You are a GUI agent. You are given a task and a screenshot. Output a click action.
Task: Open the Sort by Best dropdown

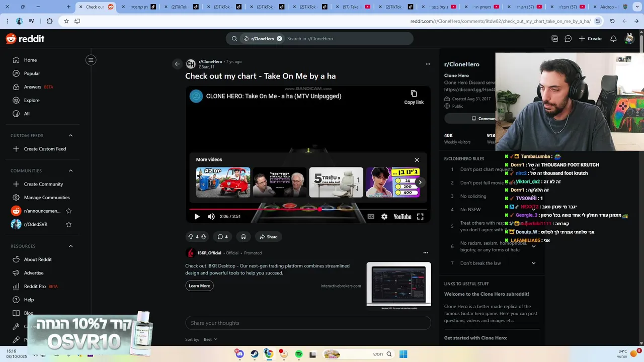(x=210, y=339)
